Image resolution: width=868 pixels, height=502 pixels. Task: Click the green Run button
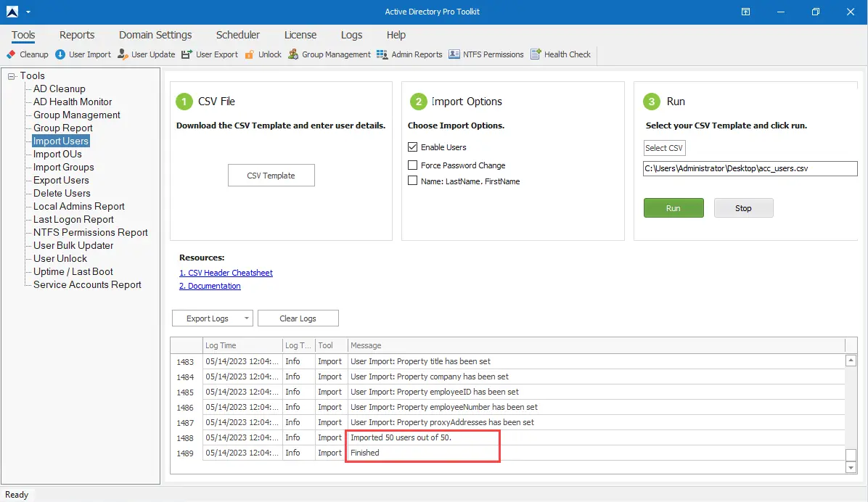(x=673, y=208)
